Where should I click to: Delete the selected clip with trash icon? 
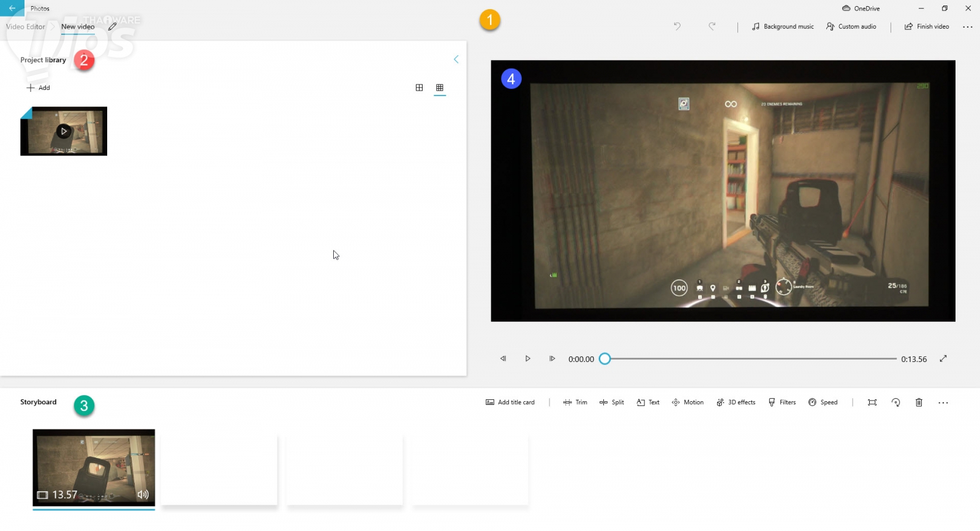919,402
